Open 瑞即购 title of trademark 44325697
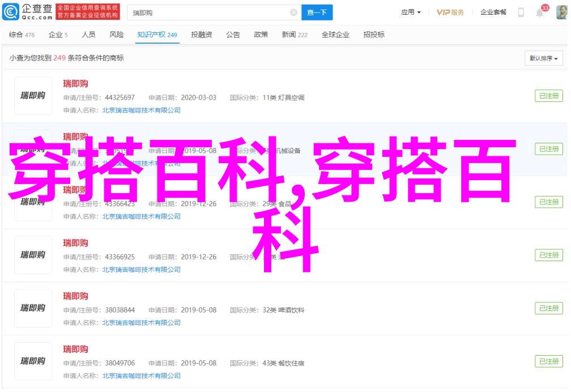Image resolution: width=571 pixels, height=392 pixels. coord(75,84)
